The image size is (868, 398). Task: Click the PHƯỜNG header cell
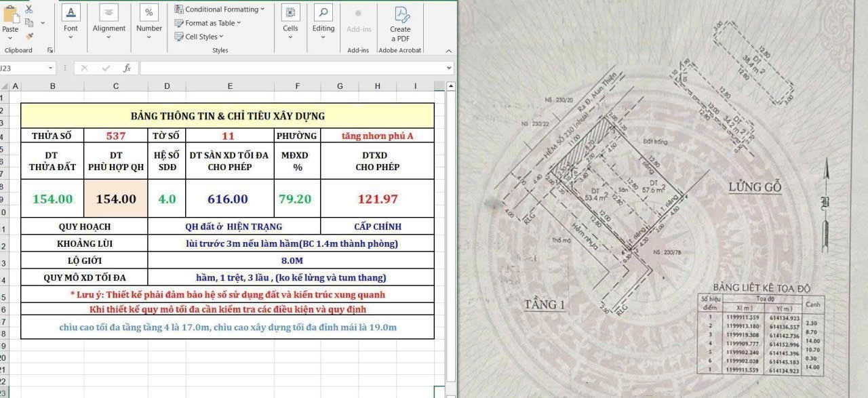point(298,136)
